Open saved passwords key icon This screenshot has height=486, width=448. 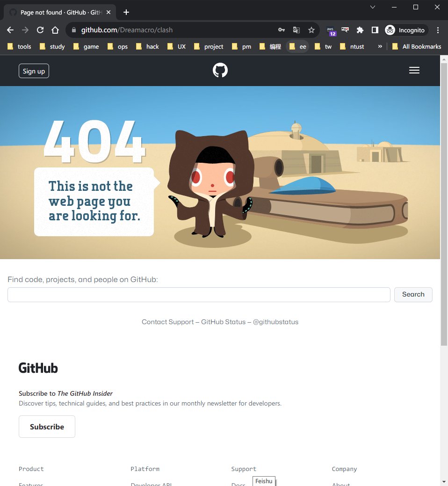[282, 30]
